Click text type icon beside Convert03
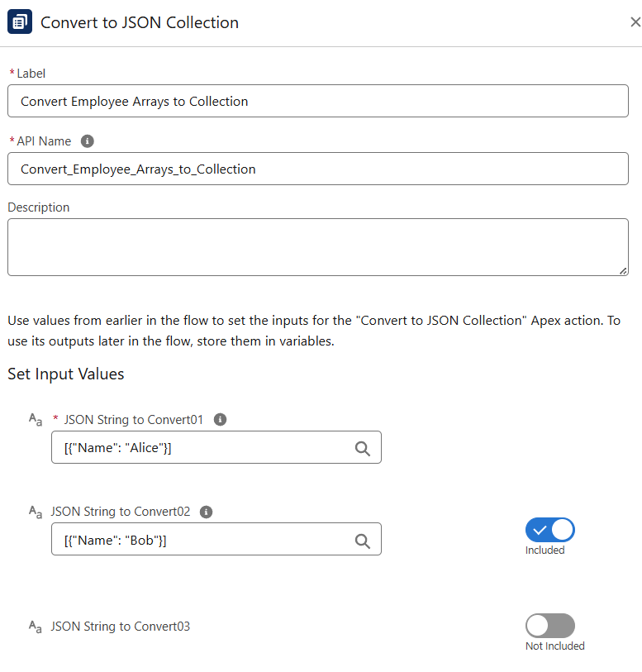Image resolution: width=642 pixels, height=672 pixels. click(36, 627)
